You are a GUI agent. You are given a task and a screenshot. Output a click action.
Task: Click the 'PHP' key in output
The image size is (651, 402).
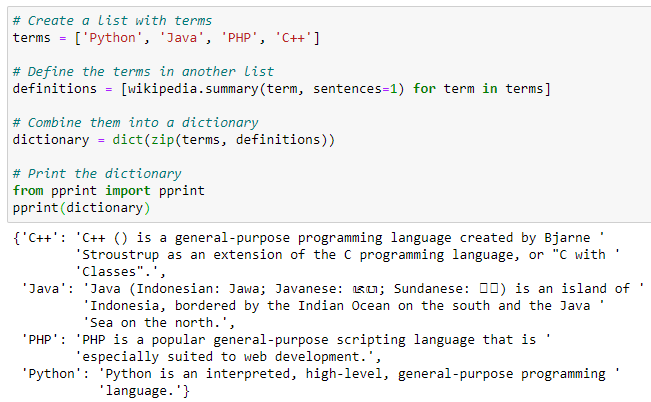click(40, 340)
